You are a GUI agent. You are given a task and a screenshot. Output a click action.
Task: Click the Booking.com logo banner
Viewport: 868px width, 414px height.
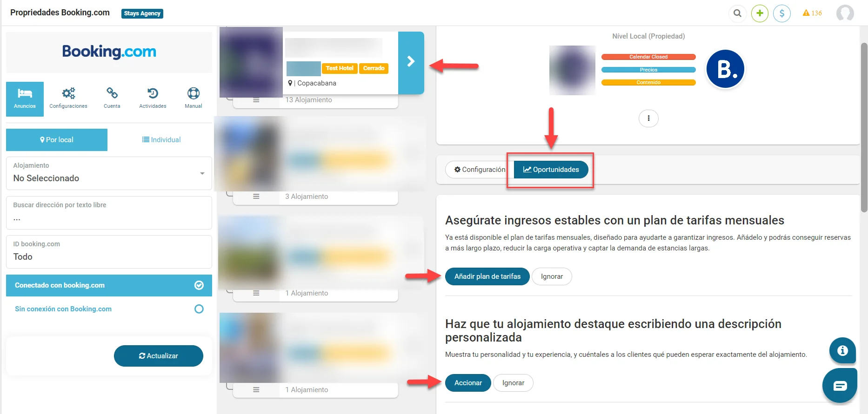click(x=109, y=52)
